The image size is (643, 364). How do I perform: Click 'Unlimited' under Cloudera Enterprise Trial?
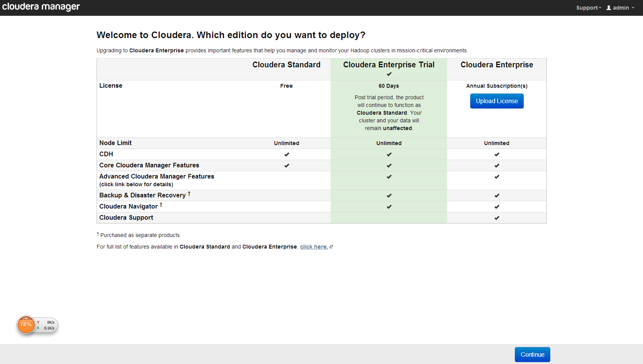[389, 143]
